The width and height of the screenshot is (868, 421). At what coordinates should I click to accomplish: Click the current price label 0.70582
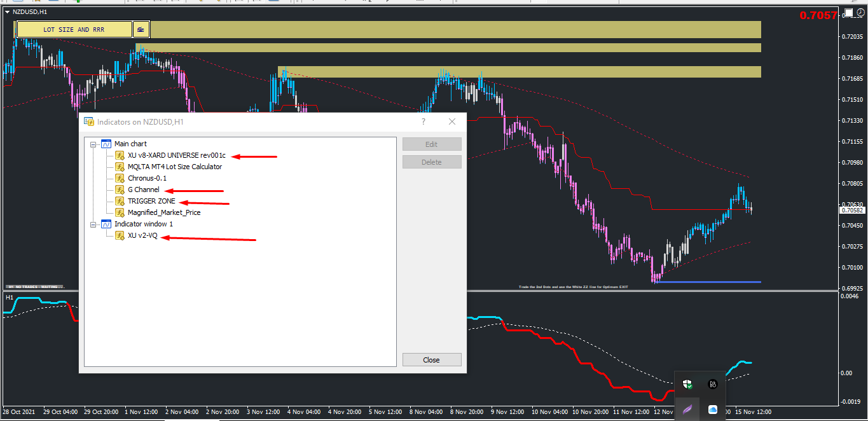click(x=852, y=210)
